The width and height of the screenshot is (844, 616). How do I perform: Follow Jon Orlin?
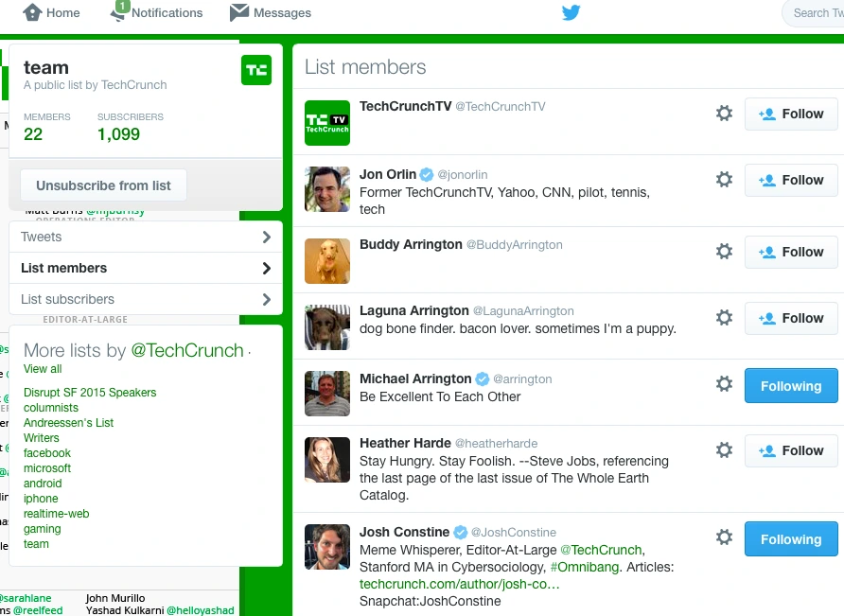click(791, 180)
